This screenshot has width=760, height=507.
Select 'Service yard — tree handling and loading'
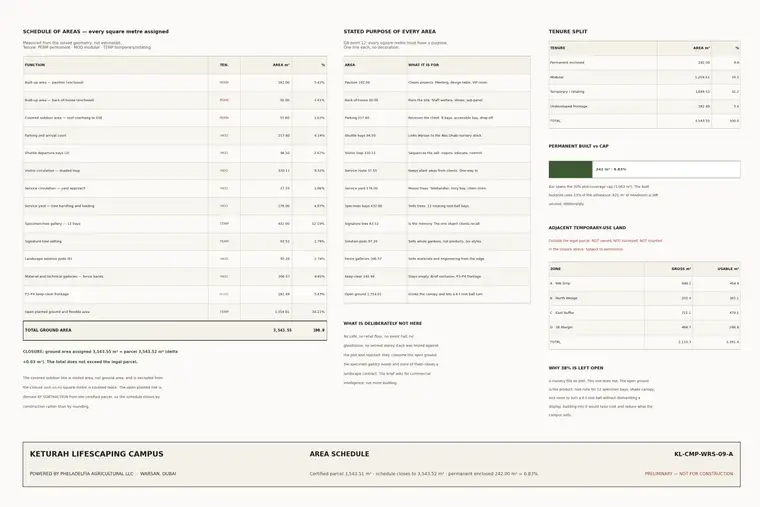pos(60,206)
